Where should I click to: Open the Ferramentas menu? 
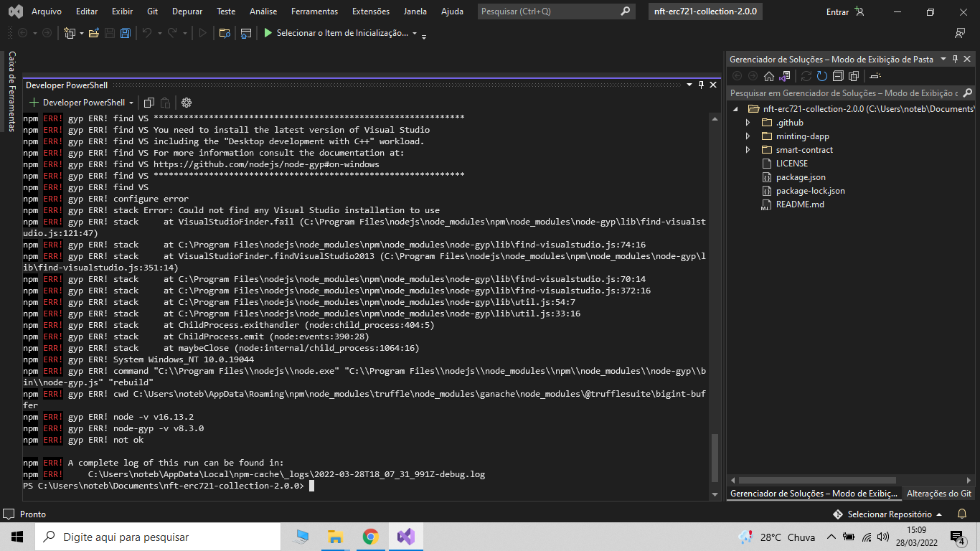[314, 11]
